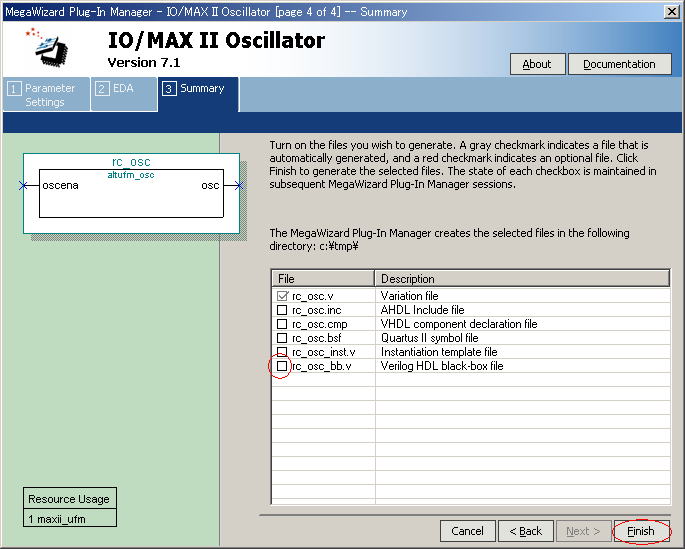Screen dimensions: 685x549
Task: Click the Description column header
Action: (x=522, y=279)
